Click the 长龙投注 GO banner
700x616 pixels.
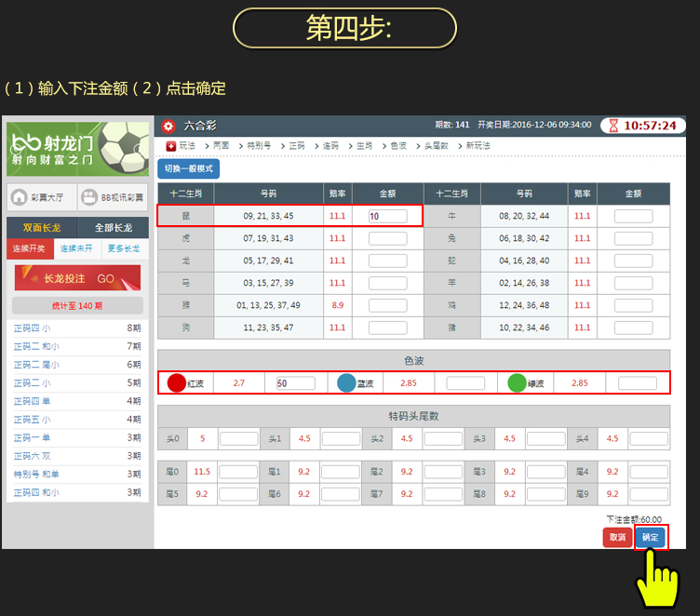click(77, 278)
